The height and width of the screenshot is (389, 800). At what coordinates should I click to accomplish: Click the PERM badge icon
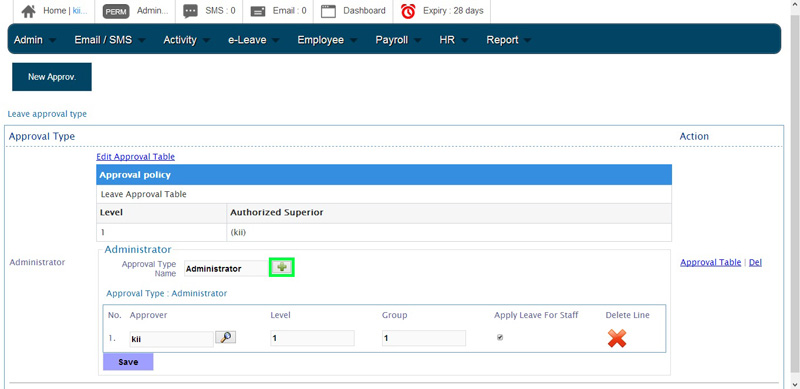[x=116, y=11]
